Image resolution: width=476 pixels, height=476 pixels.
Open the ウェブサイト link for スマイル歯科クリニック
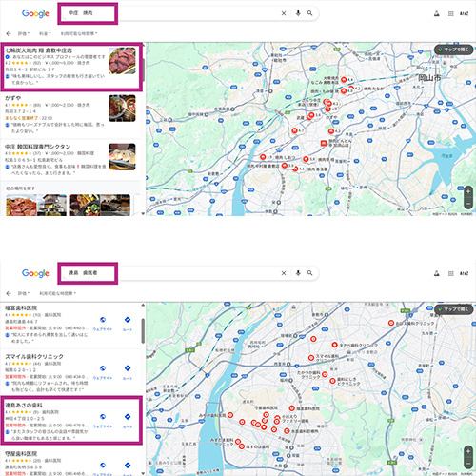[103, 372]
